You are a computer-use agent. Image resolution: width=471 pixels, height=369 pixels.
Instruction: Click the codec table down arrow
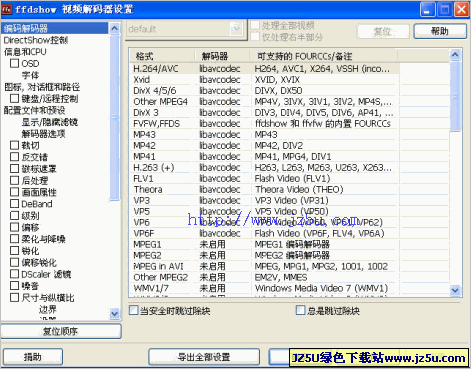(455, 290)
